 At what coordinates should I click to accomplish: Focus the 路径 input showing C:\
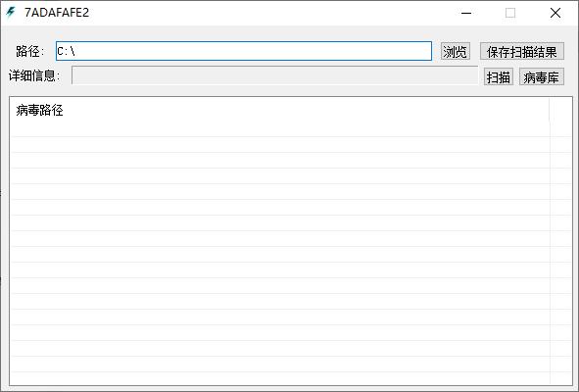click(244, 51)
